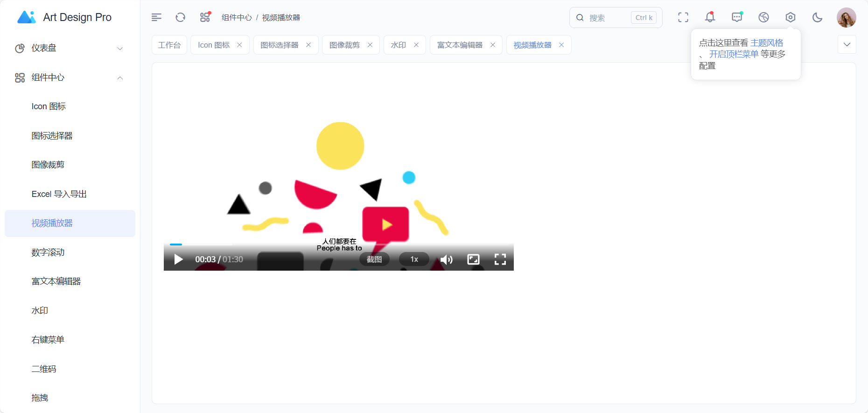This screenshot has height=413, width=868.
Task: Enter video fullscreen mode
Action: 500,259
